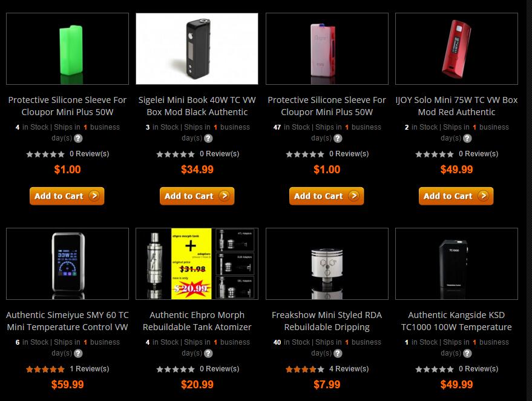Open IJOY Solo Mini 75W product title
532x401 pixels.
pyautogui.click(x=456, y=106)
